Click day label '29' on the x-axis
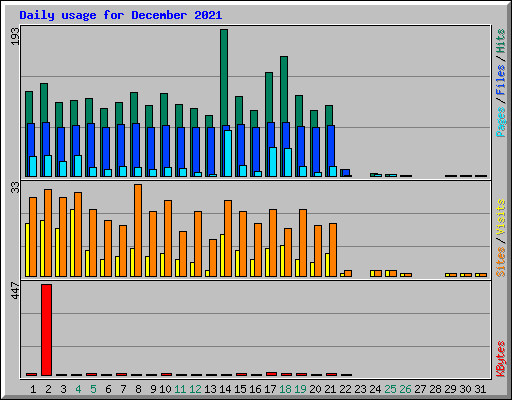The width and height of the screenshot is (512, 400). [x=450, y=389]
